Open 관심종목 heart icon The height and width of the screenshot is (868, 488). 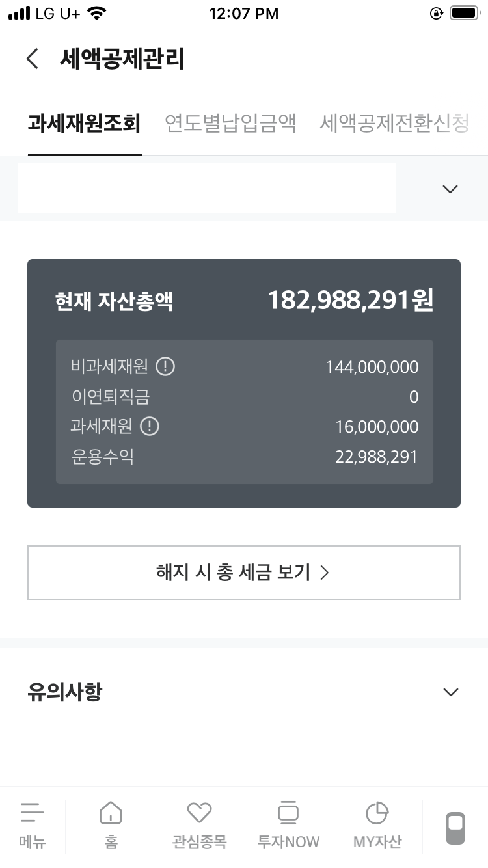coord(199,825)
